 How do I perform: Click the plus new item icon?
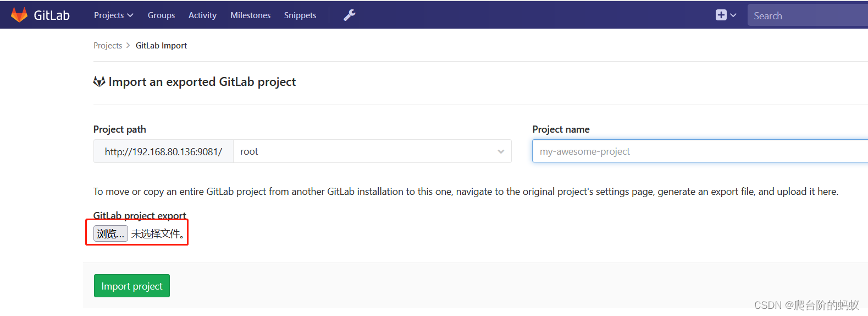click(x=721, y=15)
